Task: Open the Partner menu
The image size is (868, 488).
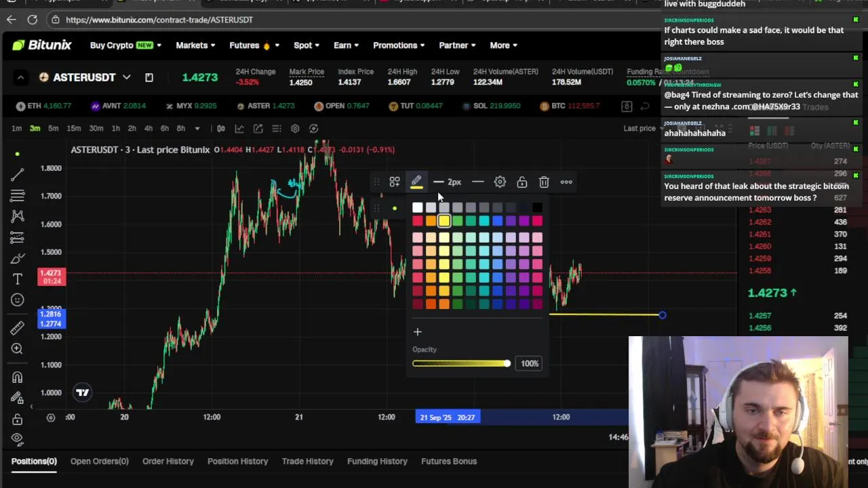Action: 457,45
